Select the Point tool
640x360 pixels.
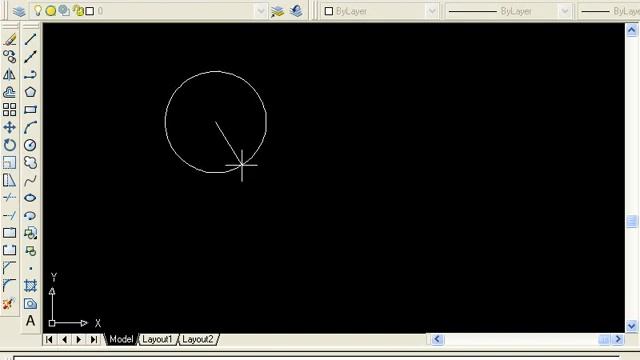30,268
